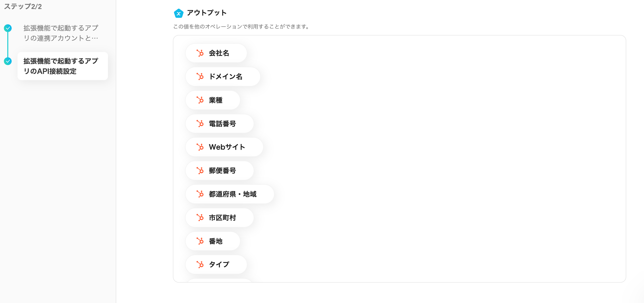The height and width of the screenshot is (303, 644).
Task: Select the Webサイト output chip
Action: pos(224,147)
